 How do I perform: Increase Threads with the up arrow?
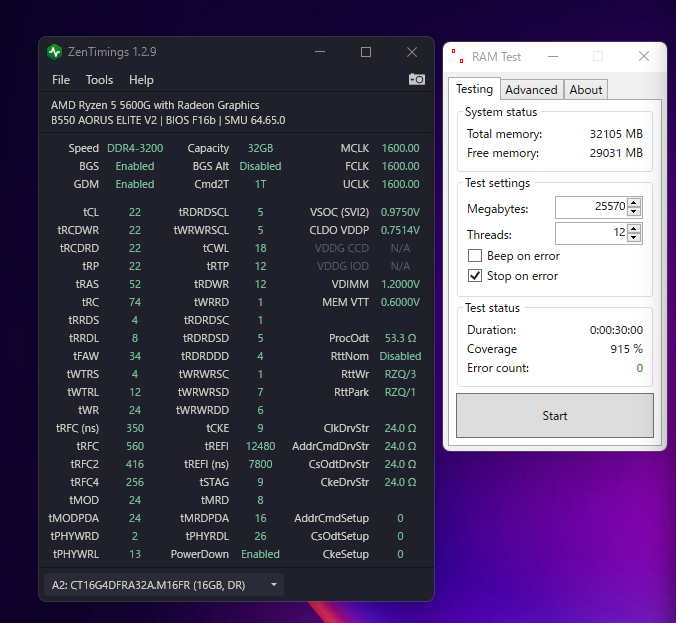[x=634, y=229]
